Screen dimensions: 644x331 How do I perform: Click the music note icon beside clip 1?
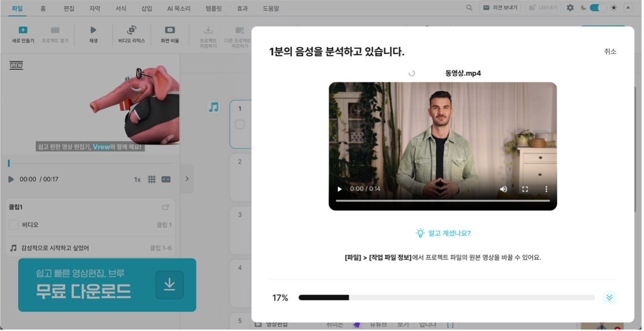[214, 108]
